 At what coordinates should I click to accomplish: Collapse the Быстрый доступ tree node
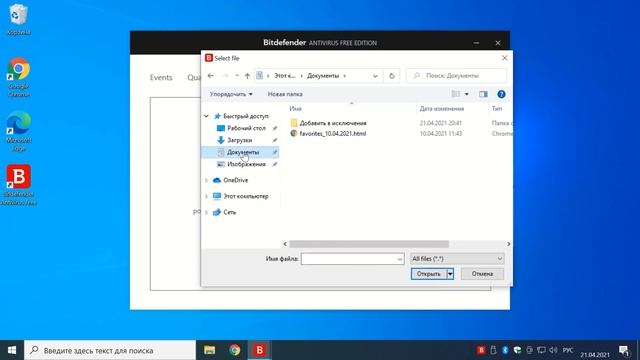coord(207,116)
